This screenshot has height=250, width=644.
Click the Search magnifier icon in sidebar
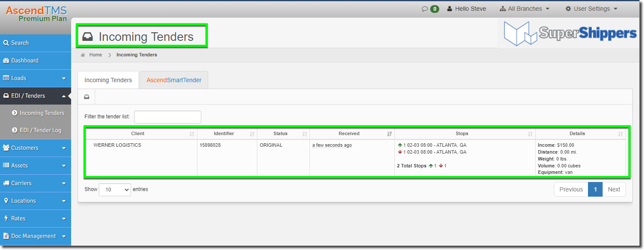tap(6, 43)
